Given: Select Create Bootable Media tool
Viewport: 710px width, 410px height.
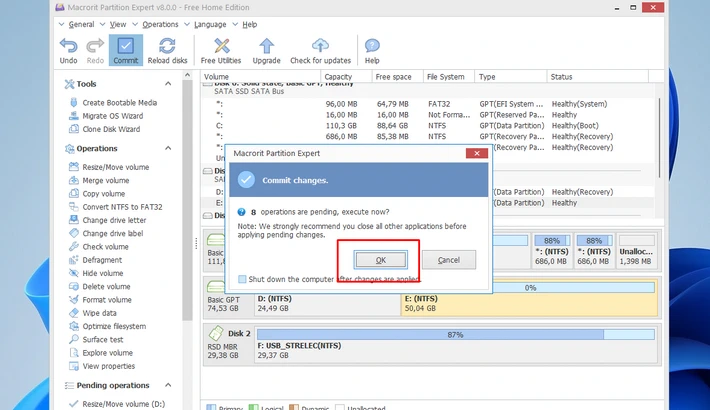Looking at the screenshot, I should point(113,103).
